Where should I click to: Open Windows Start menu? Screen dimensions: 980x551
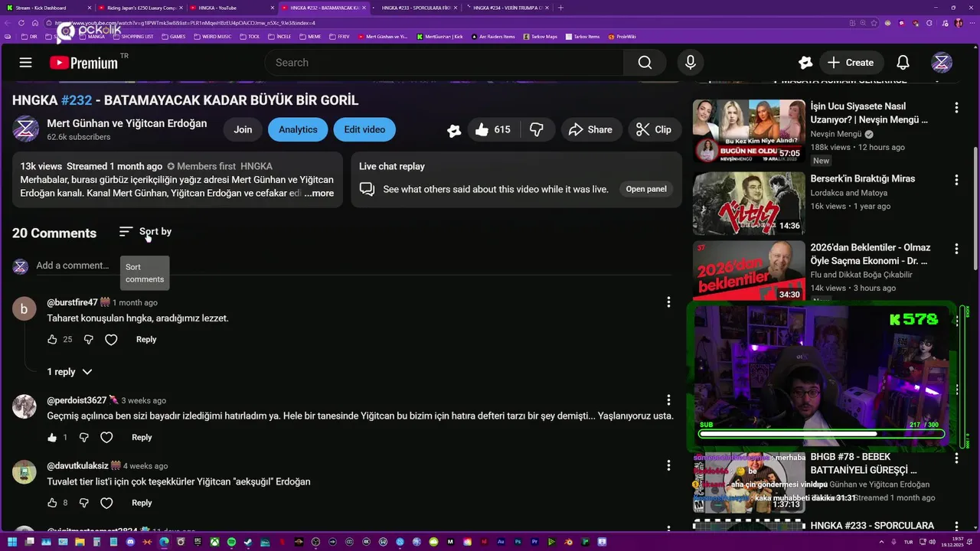pos(12,542)
